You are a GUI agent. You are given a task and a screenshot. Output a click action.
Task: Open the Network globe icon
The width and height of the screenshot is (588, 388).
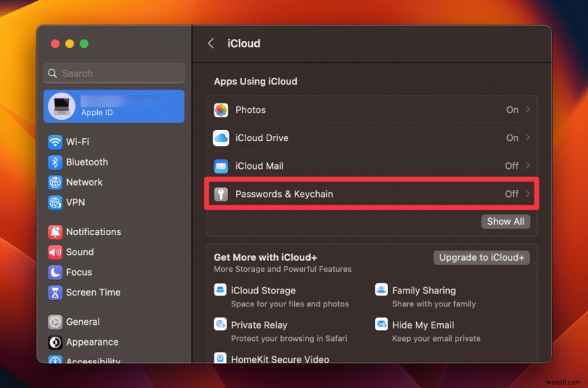(x=55, y=182)
